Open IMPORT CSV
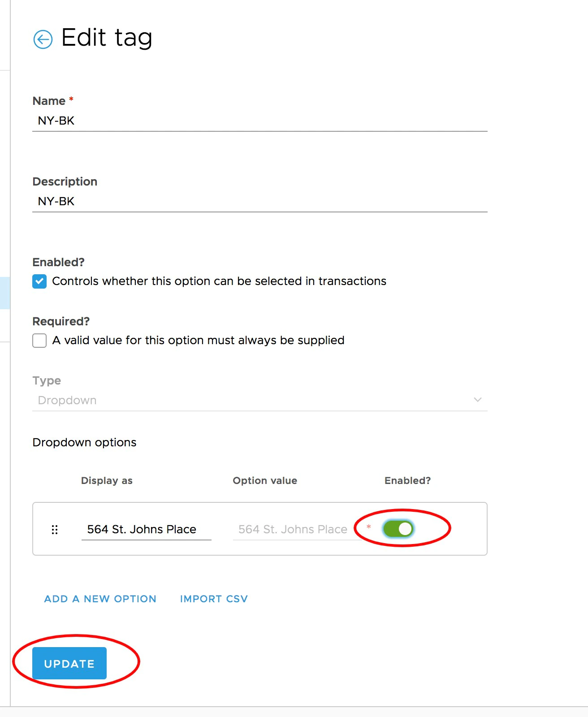The width and height of the screenshot is (588, 717). coord(214,599)
